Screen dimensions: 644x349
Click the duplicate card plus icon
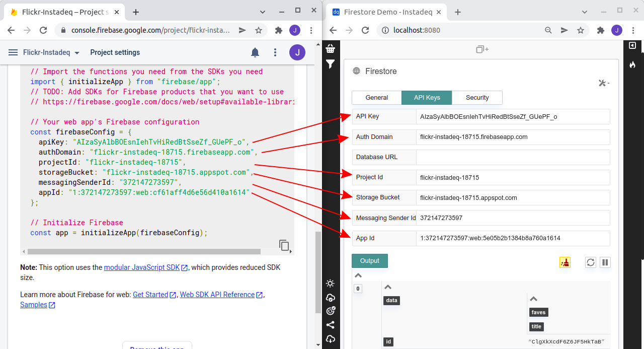[482, 49]
